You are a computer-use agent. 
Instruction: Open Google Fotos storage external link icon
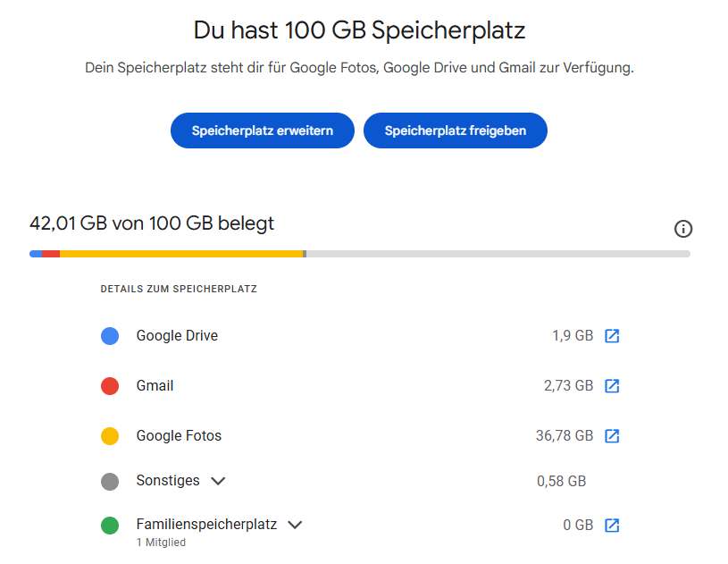[612, 436]
